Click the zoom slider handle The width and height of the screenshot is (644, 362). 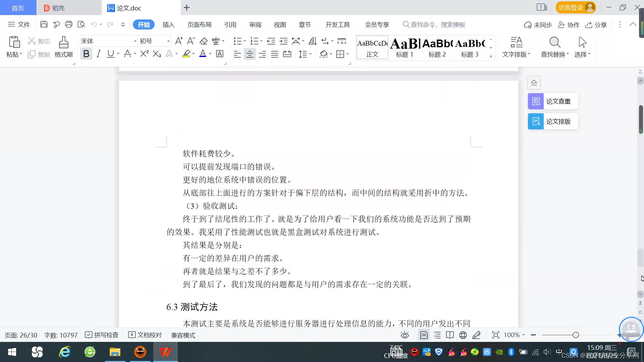click(x=576, y=335)
